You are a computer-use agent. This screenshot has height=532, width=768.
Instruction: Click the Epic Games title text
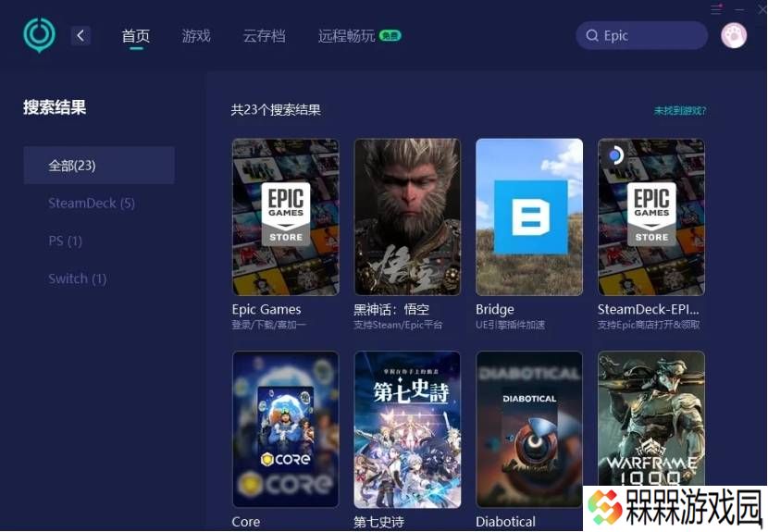266,310
